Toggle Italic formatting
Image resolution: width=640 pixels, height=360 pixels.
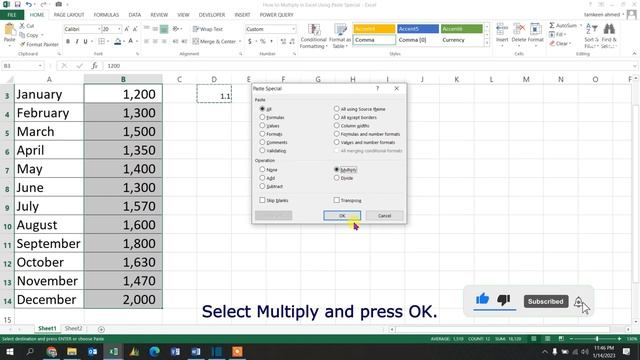[77, 41]
